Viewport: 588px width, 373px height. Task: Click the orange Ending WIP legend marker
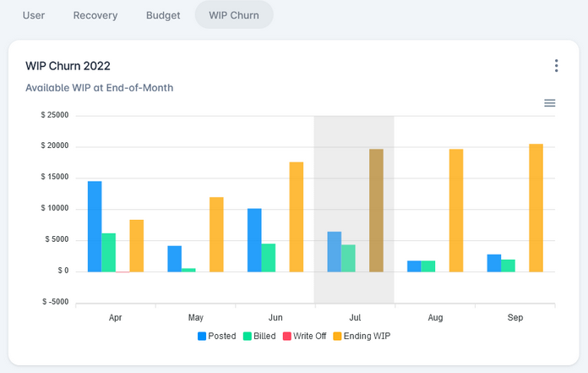pos(336,336)
